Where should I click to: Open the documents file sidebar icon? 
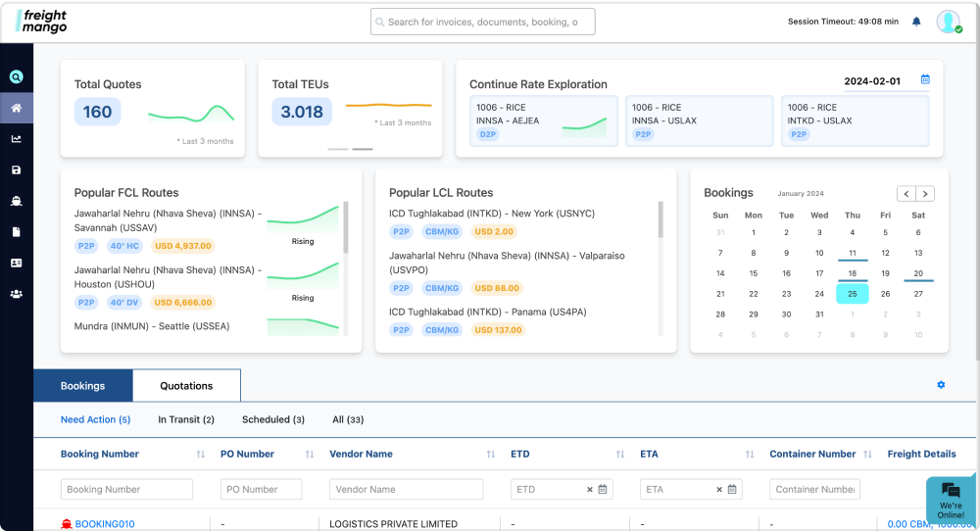point(16,232)
